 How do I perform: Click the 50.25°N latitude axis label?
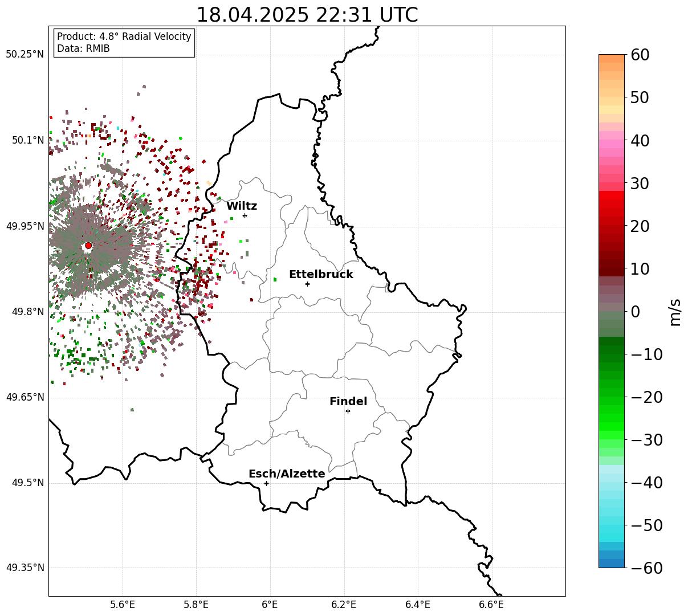tap(25, 55)
